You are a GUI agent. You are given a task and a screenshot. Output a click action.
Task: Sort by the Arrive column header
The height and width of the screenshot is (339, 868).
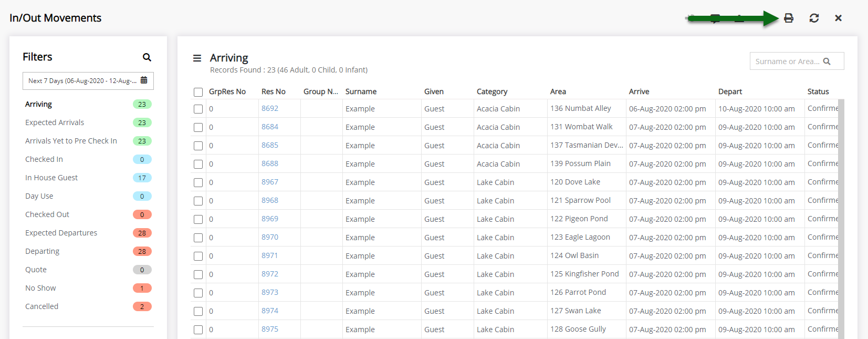point(639,91)
